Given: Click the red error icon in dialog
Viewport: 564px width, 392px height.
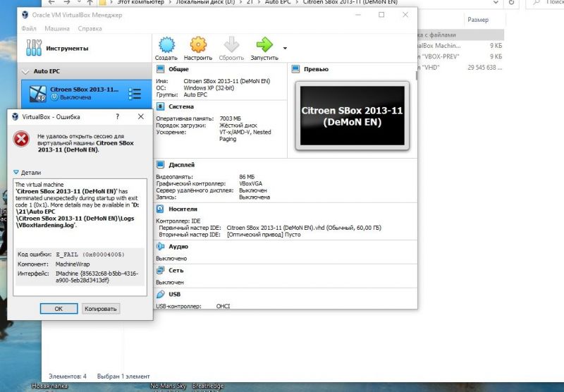Looking at the screenshot, I should 21,139.
